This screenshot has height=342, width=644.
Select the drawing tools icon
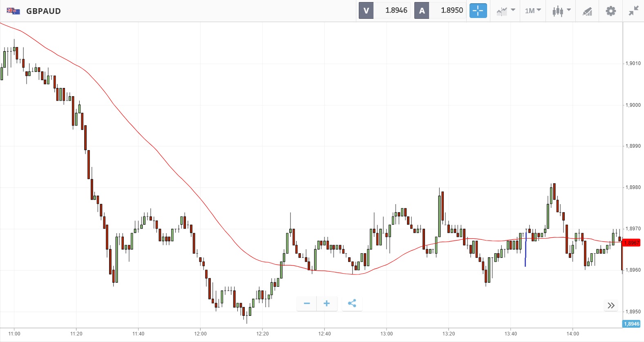pyautogui.click(x=587, y=11)
